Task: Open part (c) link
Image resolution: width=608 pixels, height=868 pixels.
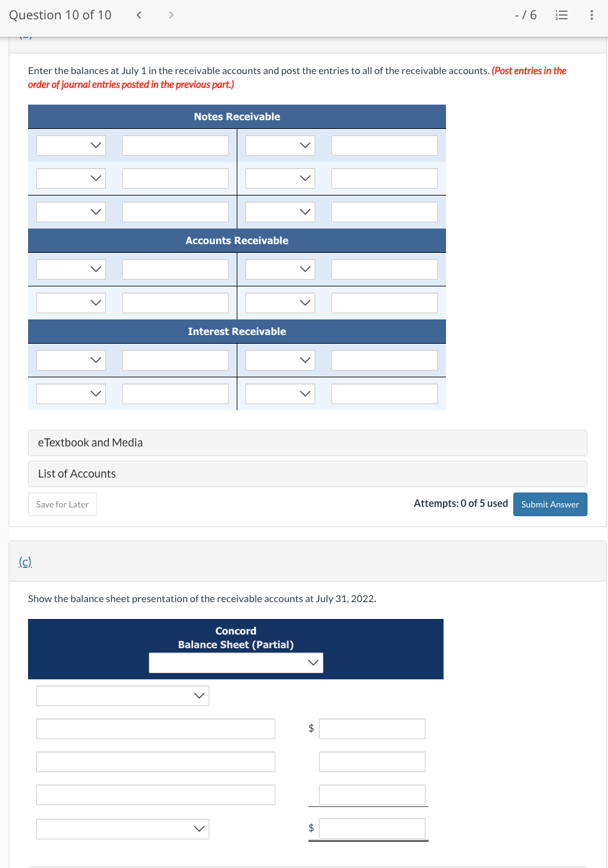Action: [x=25, y=562]
